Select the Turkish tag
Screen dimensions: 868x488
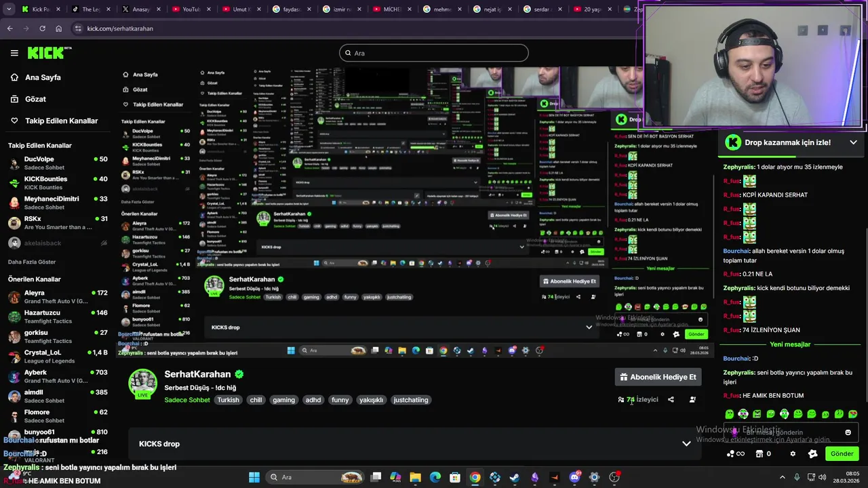coord(228,400)
